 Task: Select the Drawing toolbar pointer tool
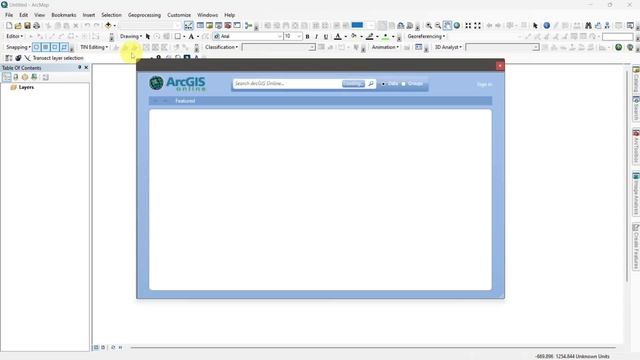pos(148,37)
